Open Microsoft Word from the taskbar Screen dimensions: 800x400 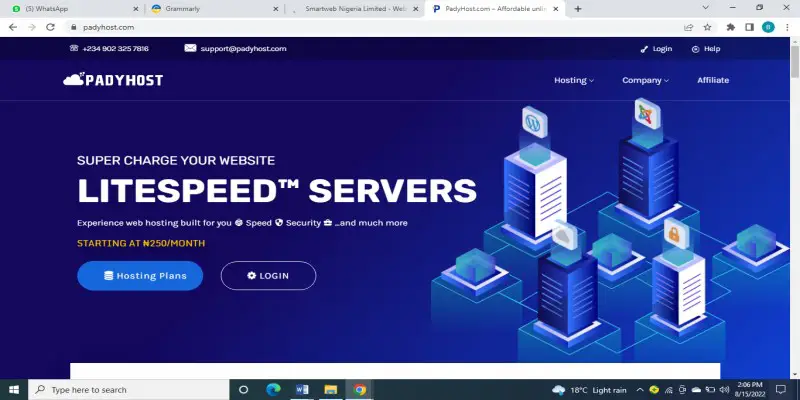(x=302, y=390)
